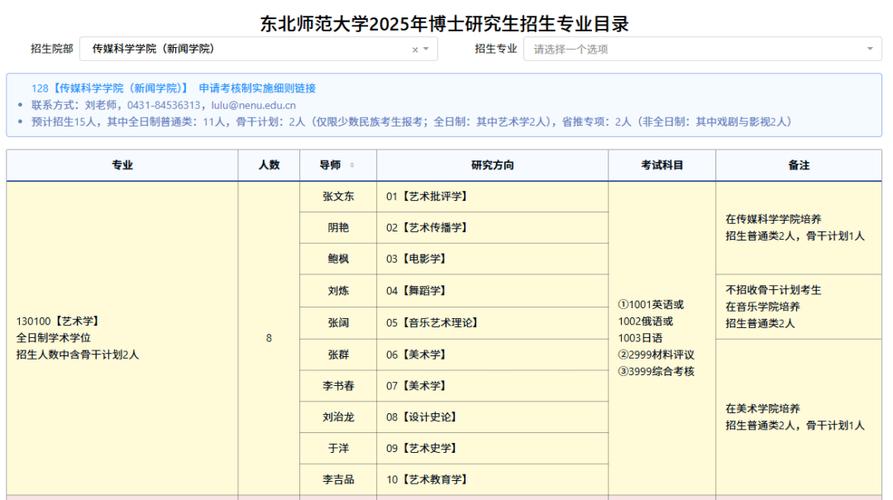893x500 pixels.
Task: Click the 考试科目 column header
Action: (662, 165)
